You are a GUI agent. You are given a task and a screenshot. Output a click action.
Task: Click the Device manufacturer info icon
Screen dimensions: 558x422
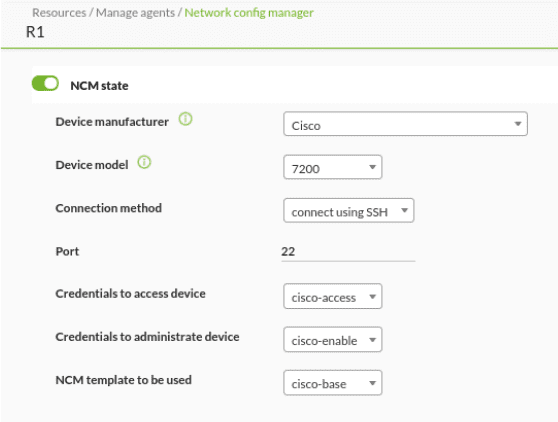tap(185, 119)
